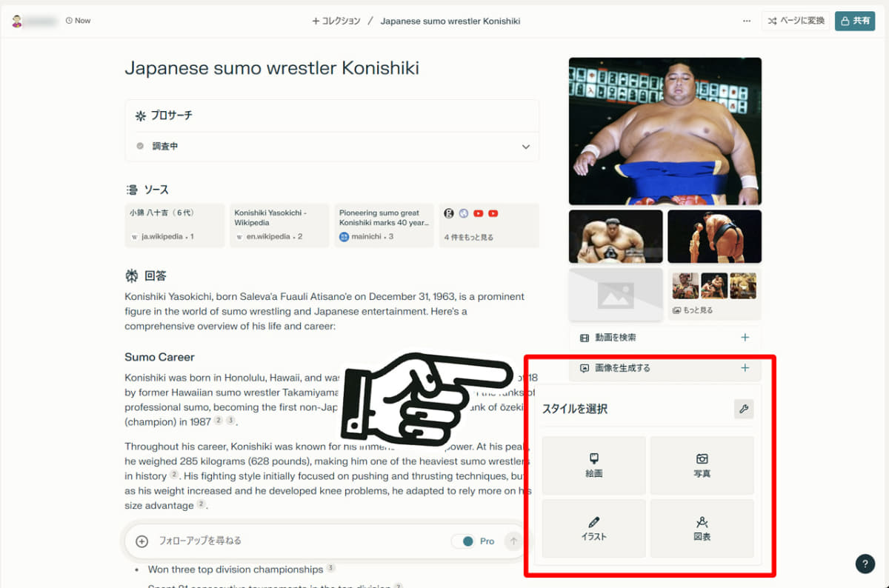889x588 pixels.
Task: Choose the 写真 photo style
Action: pyautogui.click(x=702, y=465)
